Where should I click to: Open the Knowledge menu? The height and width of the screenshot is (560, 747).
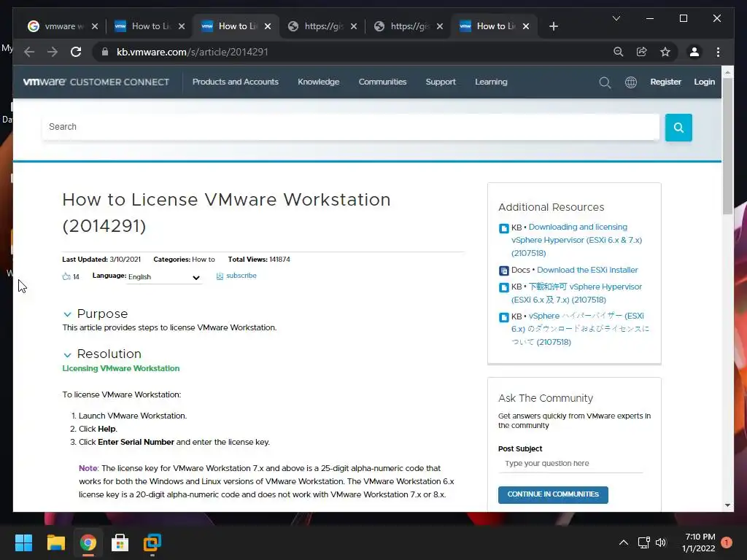[x=318, y=82]
